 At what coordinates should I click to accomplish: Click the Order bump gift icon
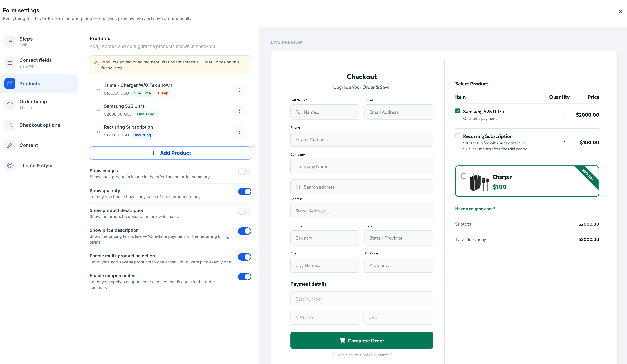pos(10,104)
